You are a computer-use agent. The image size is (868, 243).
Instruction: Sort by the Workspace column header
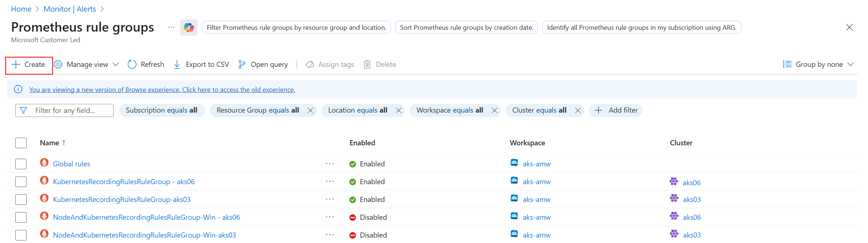tap(527, 143)
